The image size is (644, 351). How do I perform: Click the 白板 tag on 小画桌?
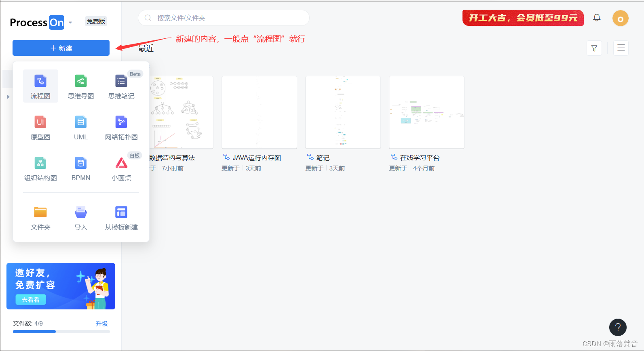(135, 156)
